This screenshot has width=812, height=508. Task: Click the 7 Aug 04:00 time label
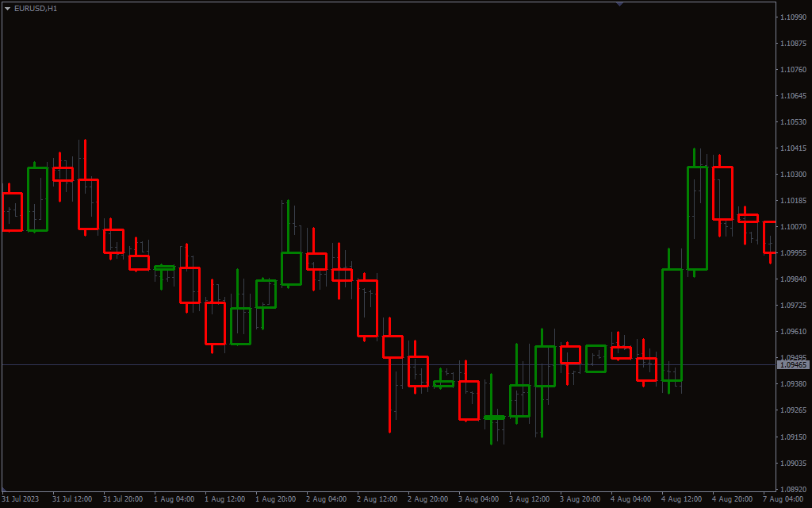(x=785, y=499)
